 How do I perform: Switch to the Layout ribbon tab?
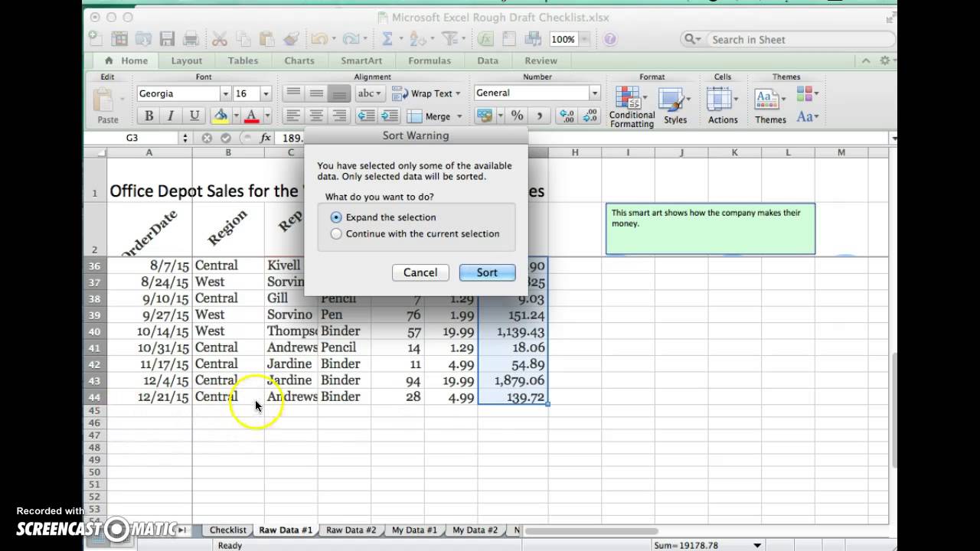pyautogui.click(x=187, y=60)
